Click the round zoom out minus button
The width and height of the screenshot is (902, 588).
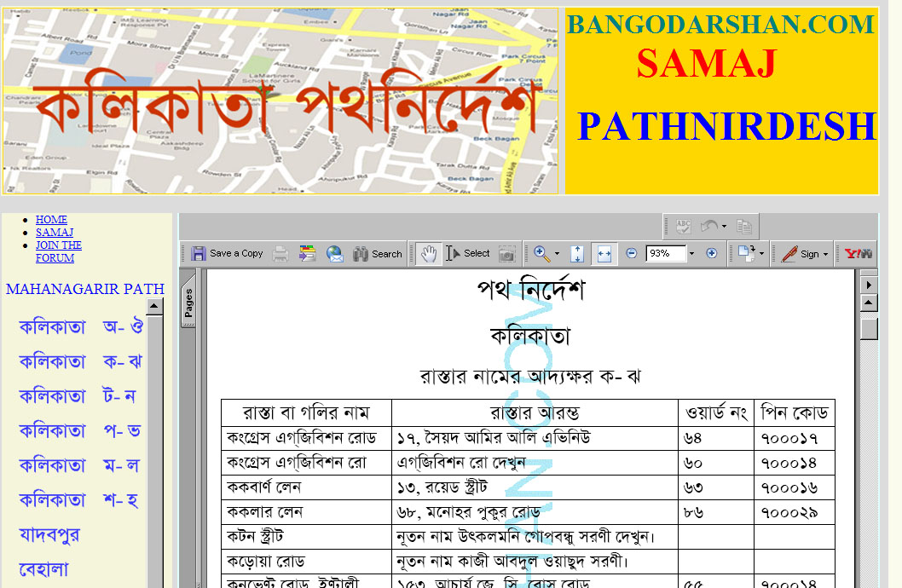tap(632, 253)
